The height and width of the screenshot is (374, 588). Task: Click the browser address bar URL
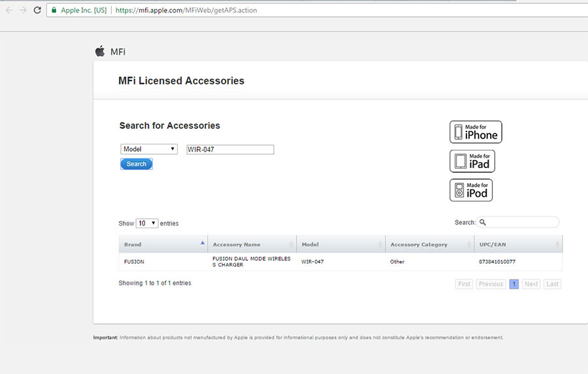(186, 10)
